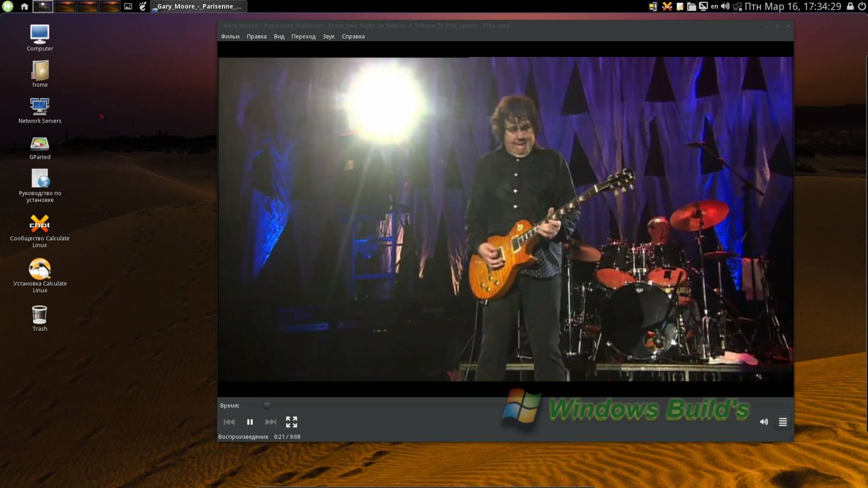Launch GParted from the desktop
Screen dimensions: 868x488
(x=40, y=147)
